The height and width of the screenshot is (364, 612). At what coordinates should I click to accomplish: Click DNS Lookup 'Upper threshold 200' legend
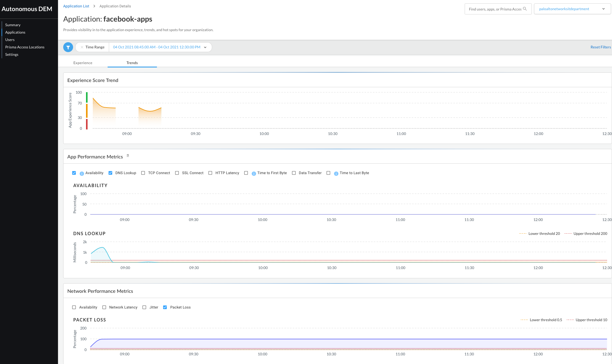[586, 234]
